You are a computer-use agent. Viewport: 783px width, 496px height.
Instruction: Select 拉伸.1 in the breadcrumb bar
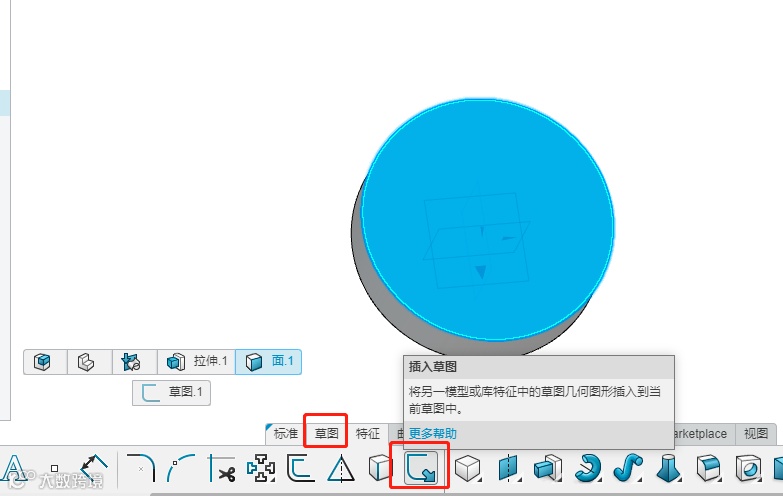197,361
